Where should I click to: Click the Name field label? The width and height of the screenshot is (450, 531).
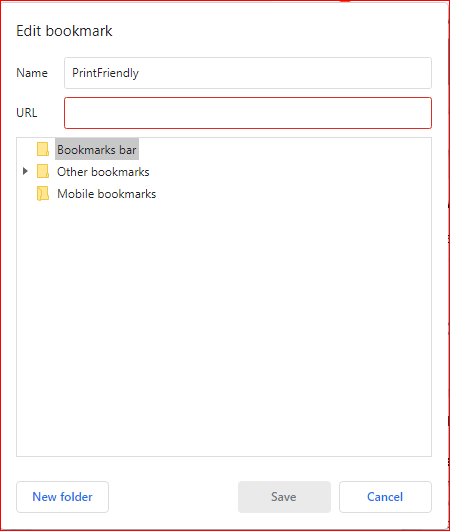[x=32, y=73]
